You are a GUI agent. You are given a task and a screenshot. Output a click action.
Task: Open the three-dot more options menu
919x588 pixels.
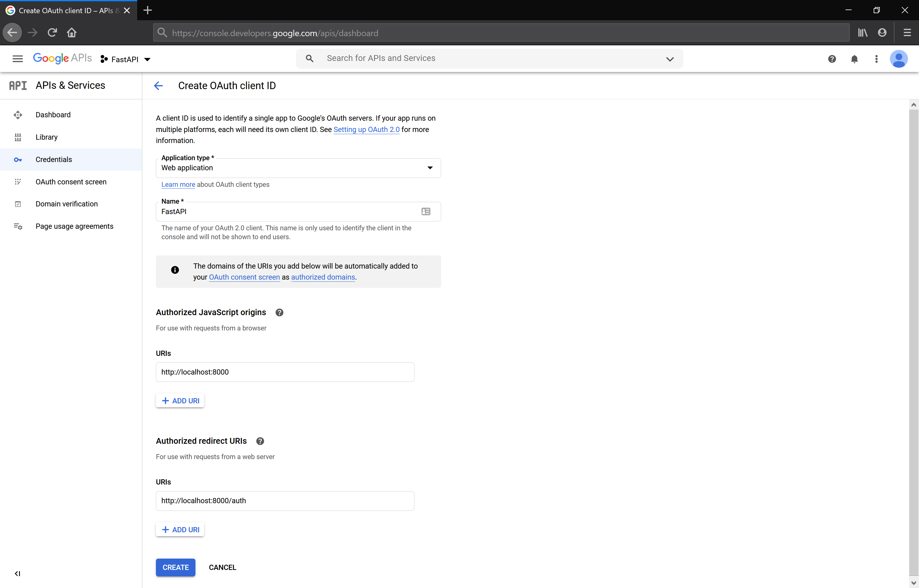(876, 59)
